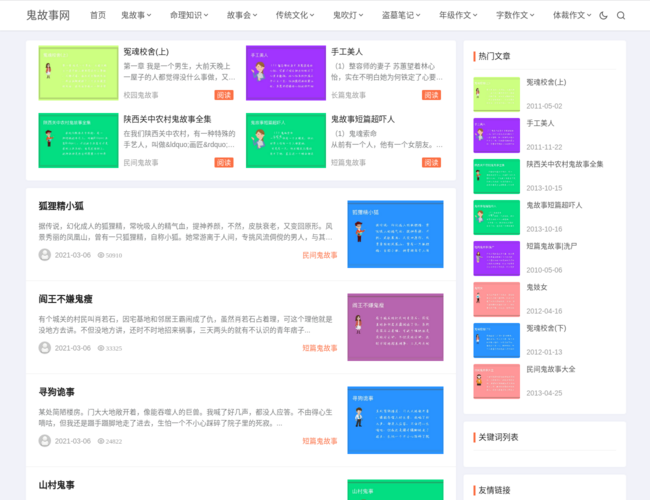This screenshot has height=500, width=650.
Task: Open hot article 陕西关中农村鬼故事全集 in sidebar
Action: (x=565, y=164)
